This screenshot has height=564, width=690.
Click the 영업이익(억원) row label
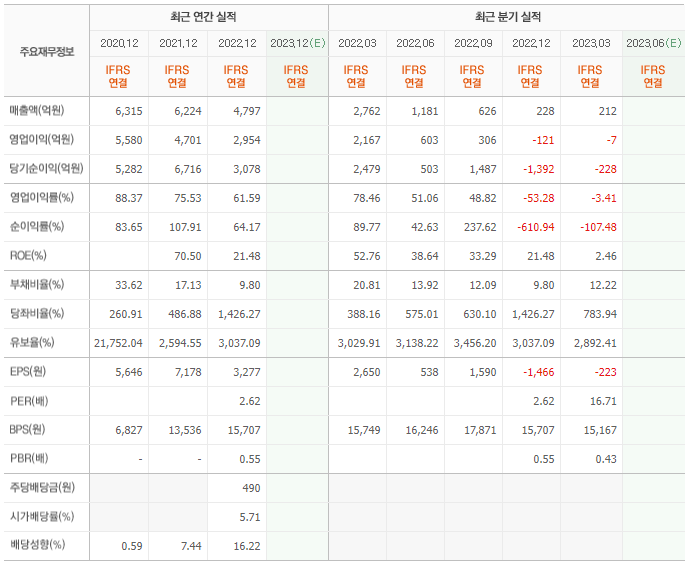tap(42, 139)
